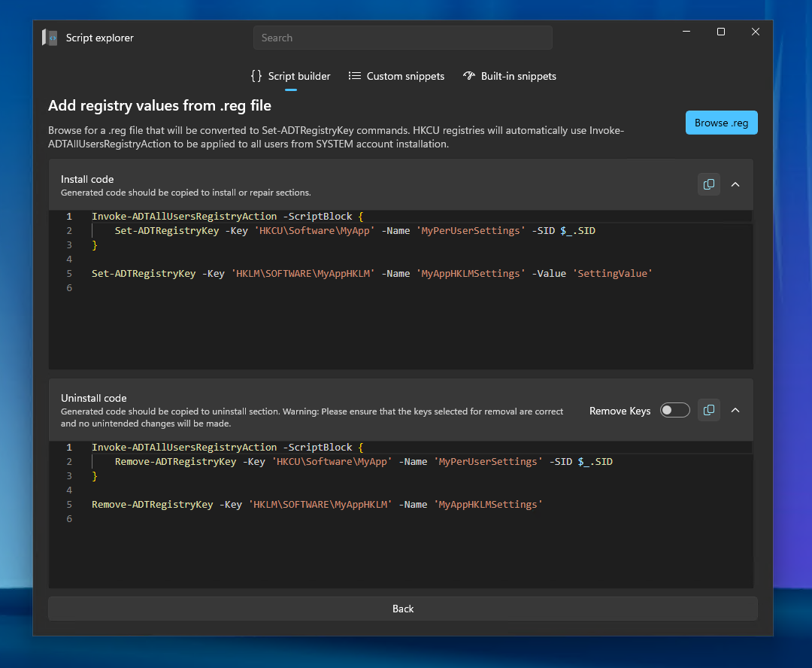812x668 pixels.
Task: Click Invoke-ADTAllUsersRegistryAction in Install code line 1
Action: click(x=184, y=217)
